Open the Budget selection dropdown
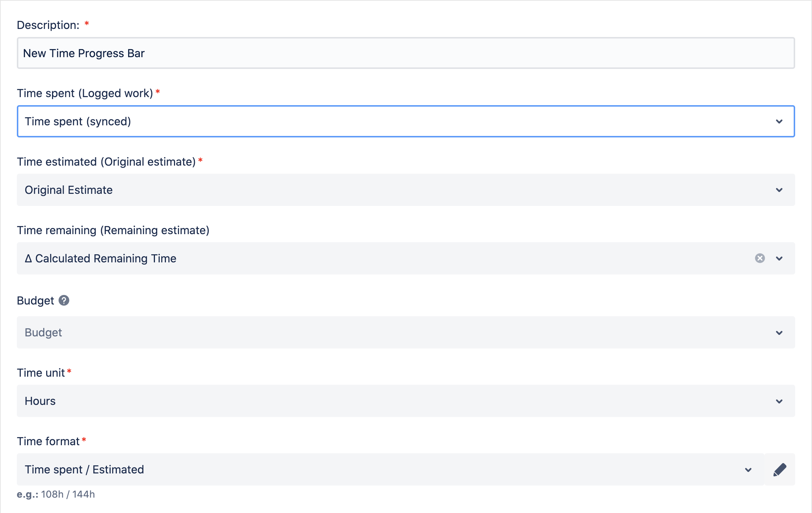Screen dimensions: 812x513 click(366, 332)
